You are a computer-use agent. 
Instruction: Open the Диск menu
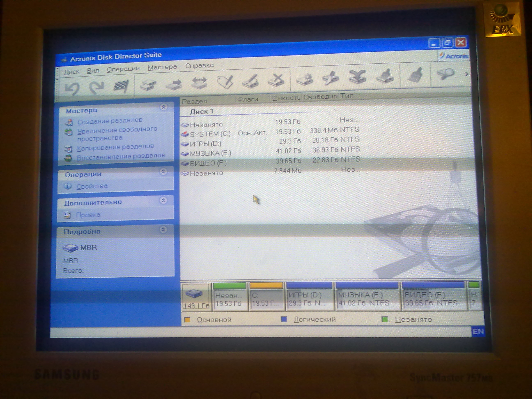(x=71, y=72)
